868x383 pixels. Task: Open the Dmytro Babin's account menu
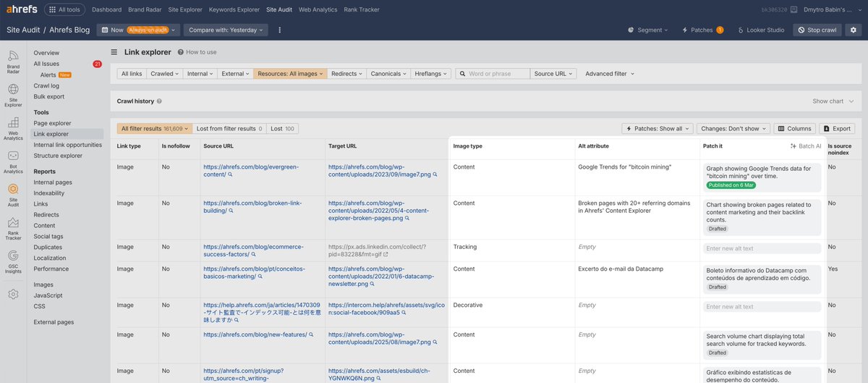click(833, 9)
